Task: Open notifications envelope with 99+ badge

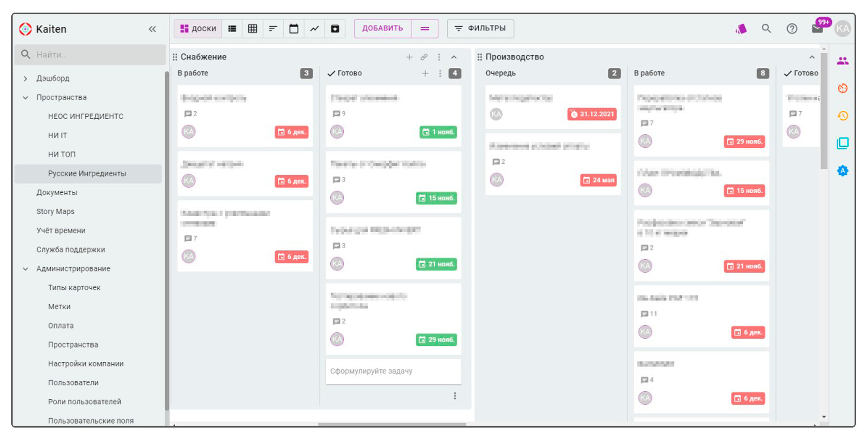Action: (x=817, y=29)
